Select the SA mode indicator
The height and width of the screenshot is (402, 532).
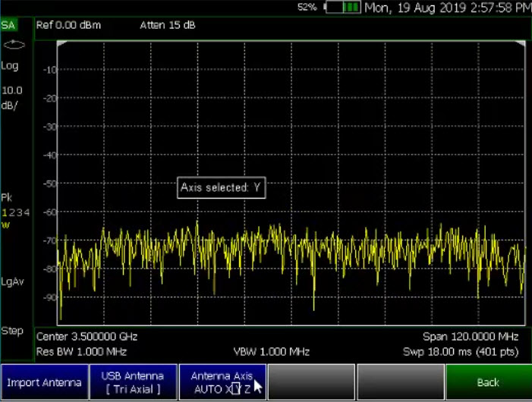[x=8, y=25]
